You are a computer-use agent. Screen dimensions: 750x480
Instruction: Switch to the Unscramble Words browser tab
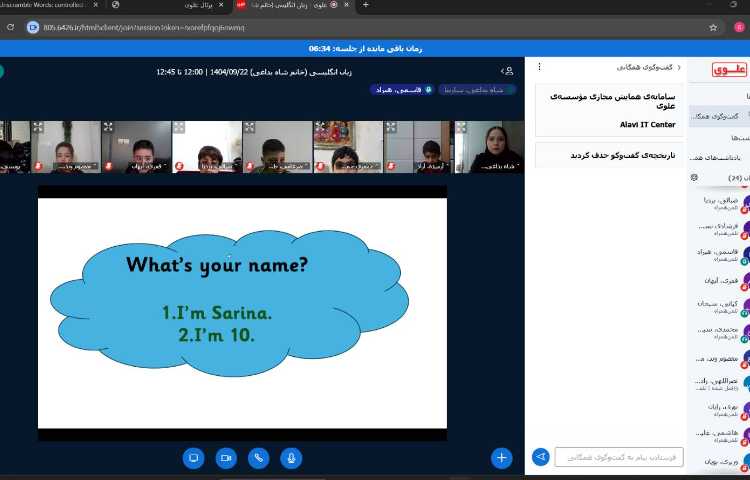point(45,5)
